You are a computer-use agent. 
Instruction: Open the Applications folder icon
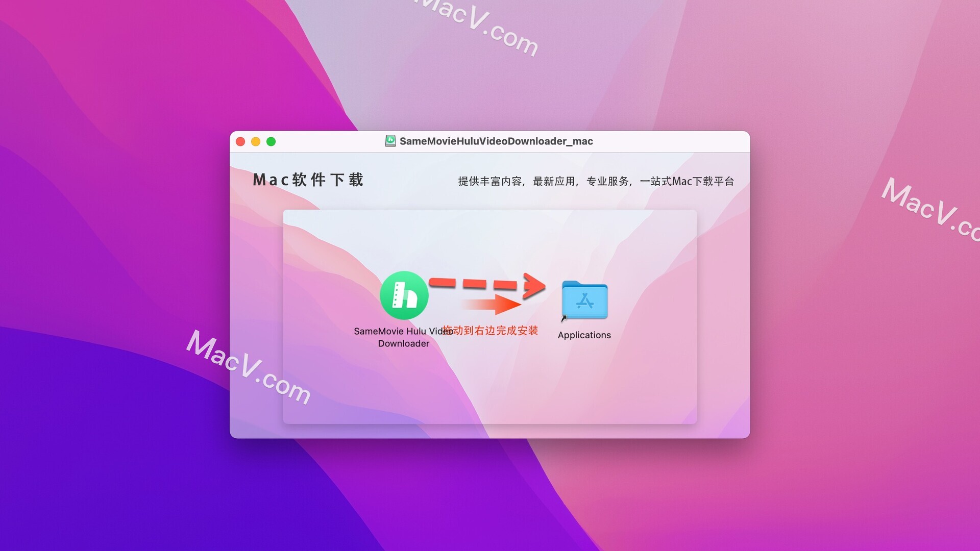585,299
